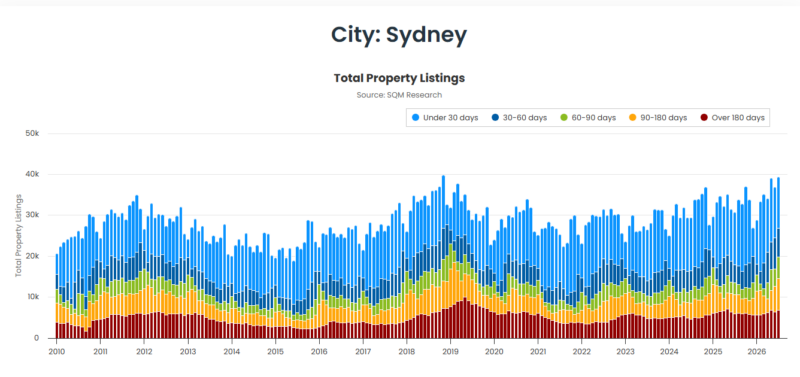Viewport: 800px width, 377px height.
Task: Click the 0 y-axis label
Action: 37,338
